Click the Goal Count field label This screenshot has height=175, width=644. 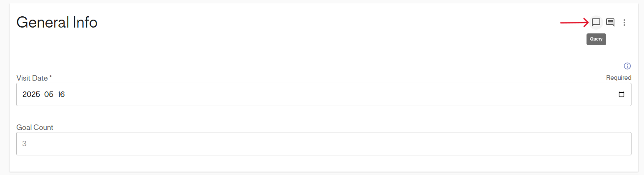[35, 127]
